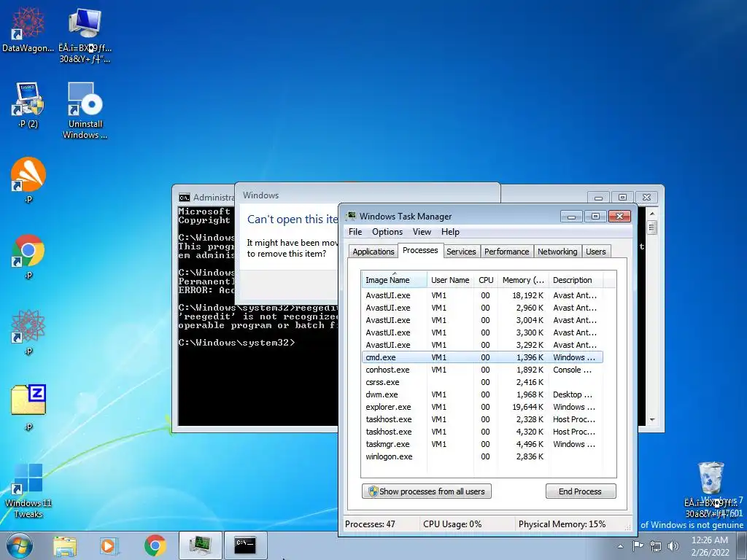The width and height of the screenshot is (747, 560).
Task: Click Command Prompt scrollbar up arrow
Action: click(652, 213)
